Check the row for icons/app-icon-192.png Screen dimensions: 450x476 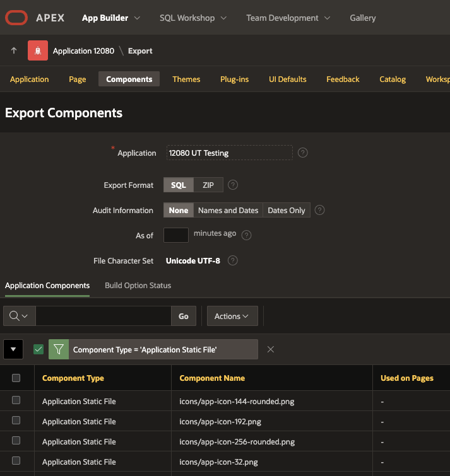[x=16, y=421]
